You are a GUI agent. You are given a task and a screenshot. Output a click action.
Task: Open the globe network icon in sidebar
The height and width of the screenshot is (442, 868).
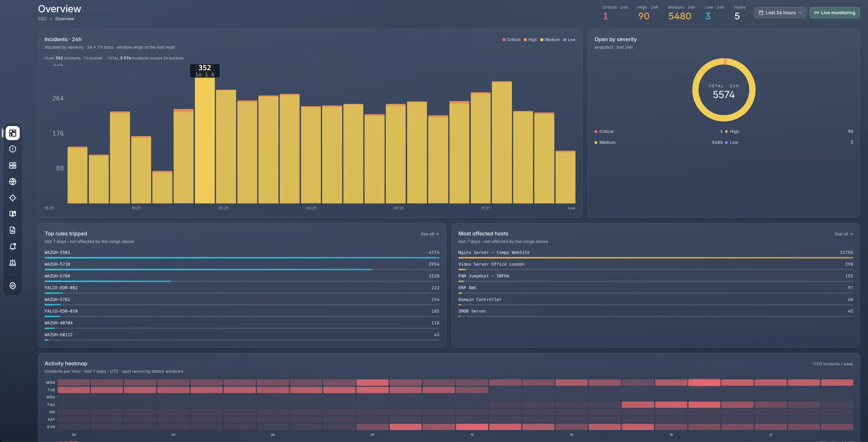(13, 182)
